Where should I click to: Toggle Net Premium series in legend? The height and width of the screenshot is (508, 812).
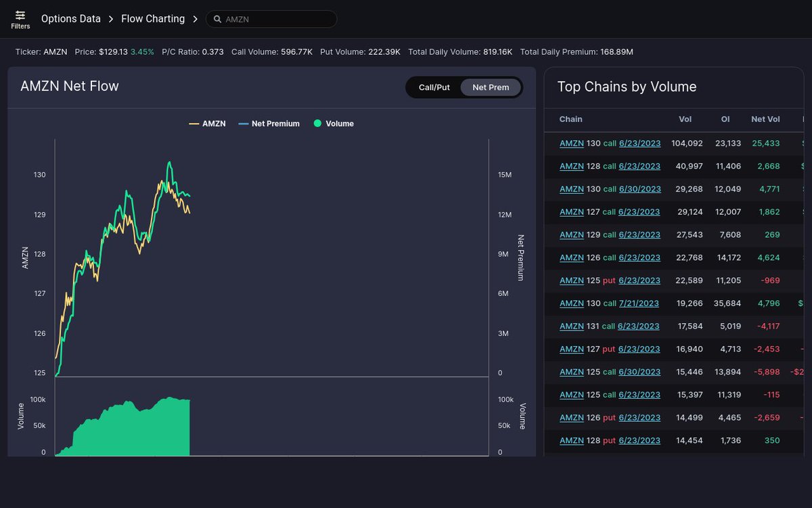[x=269, y=124]
